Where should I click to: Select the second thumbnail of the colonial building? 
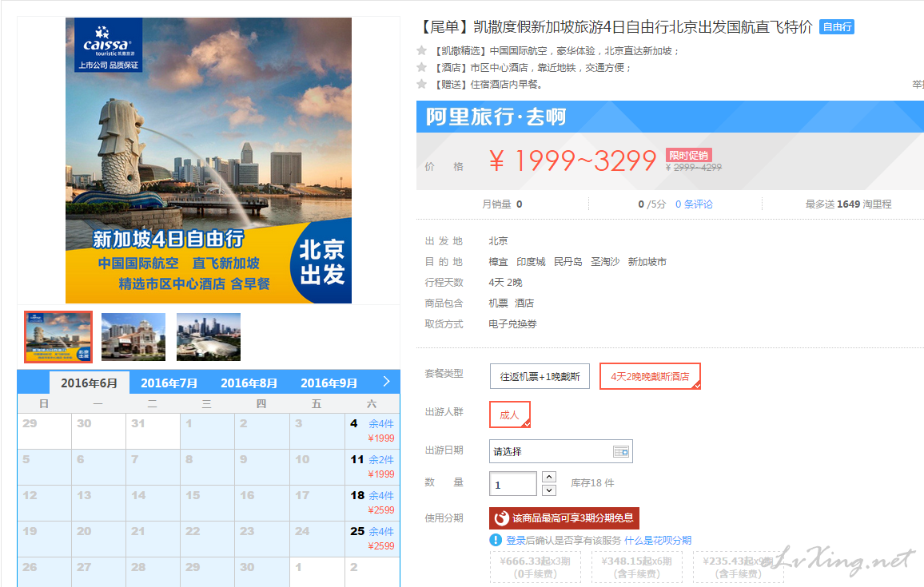coord(133,337)
